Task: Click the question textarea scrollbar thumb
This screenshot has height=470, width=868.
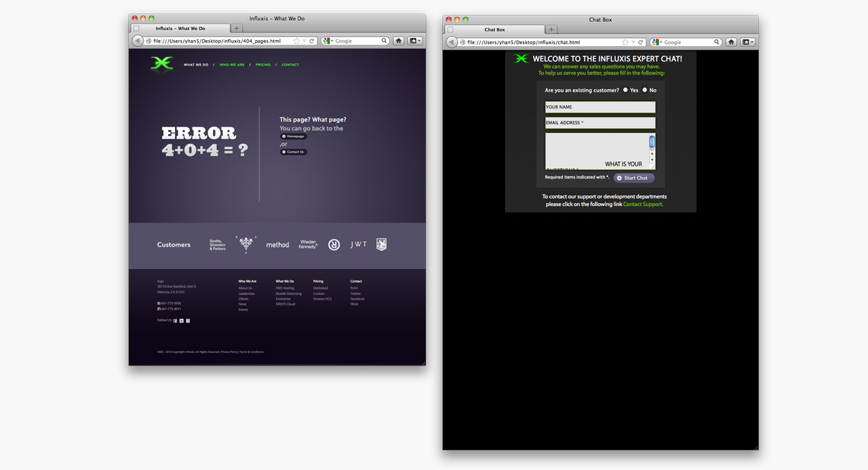Action: 652,142
